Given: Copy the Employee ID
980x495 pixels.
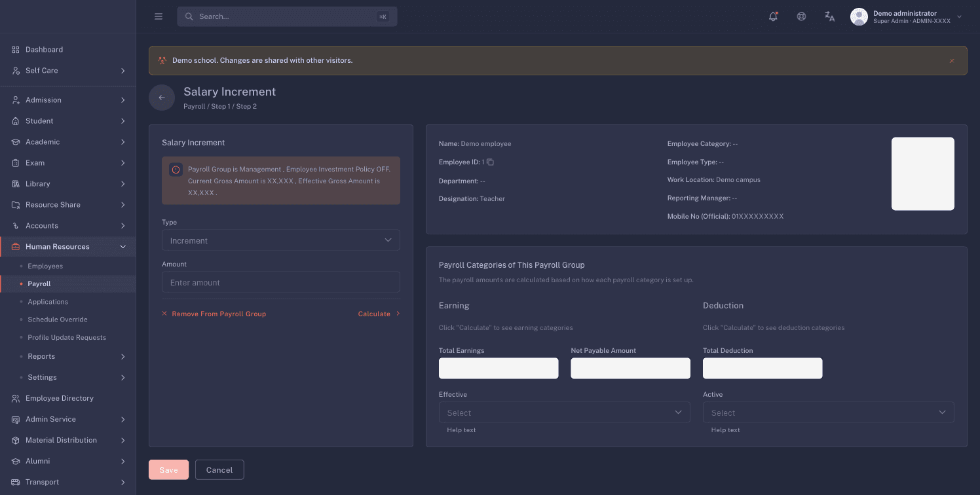Looking at the screenshot, I should (x=490, y=162).
